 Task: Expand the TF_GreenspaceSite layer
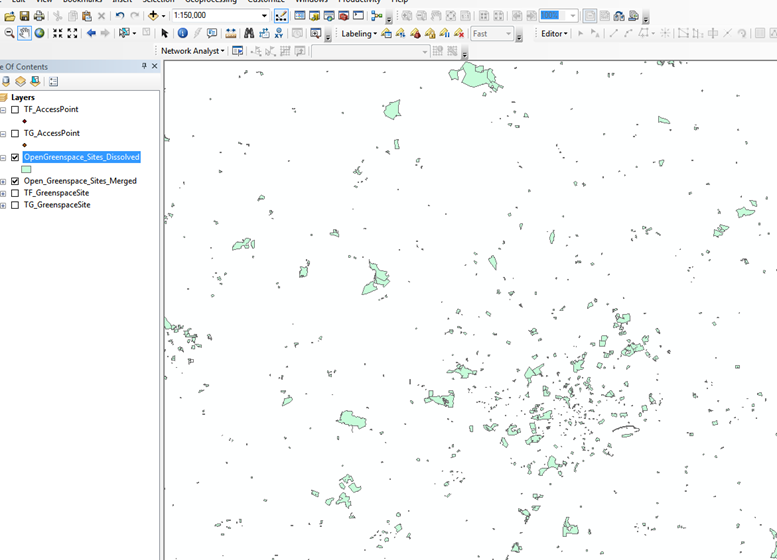(x=3, y=193)
